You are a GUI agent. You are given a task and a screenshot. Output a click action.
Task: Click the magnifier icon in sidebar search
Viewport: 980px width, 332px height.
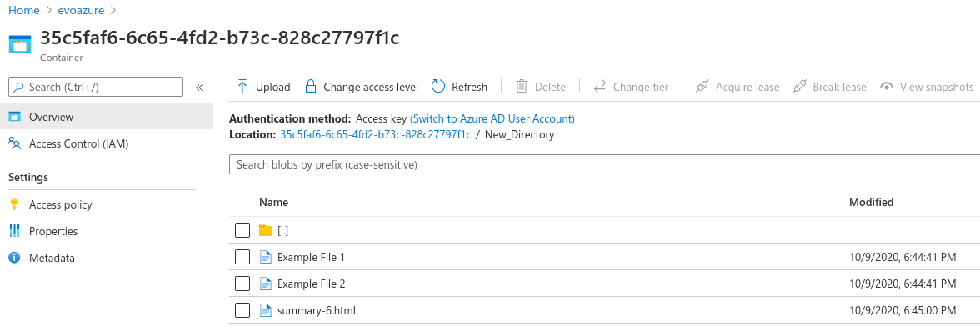click(19, 87)
